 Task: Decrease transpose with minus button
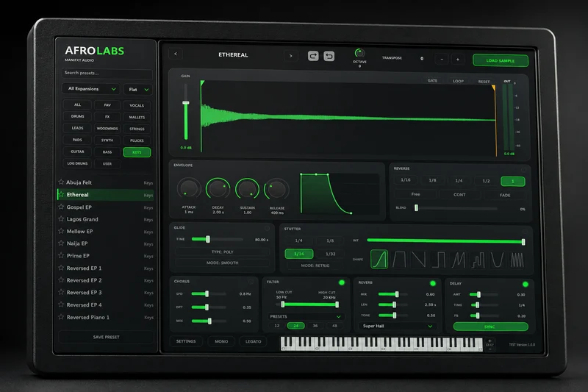point(442,59)
